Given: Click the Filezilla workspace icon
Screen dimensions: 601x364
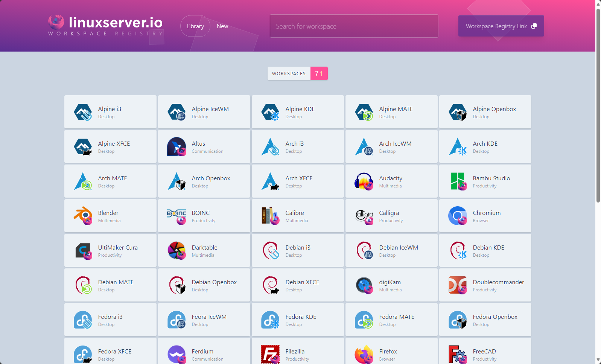Looking at the screenshot, I should (270, 354).
